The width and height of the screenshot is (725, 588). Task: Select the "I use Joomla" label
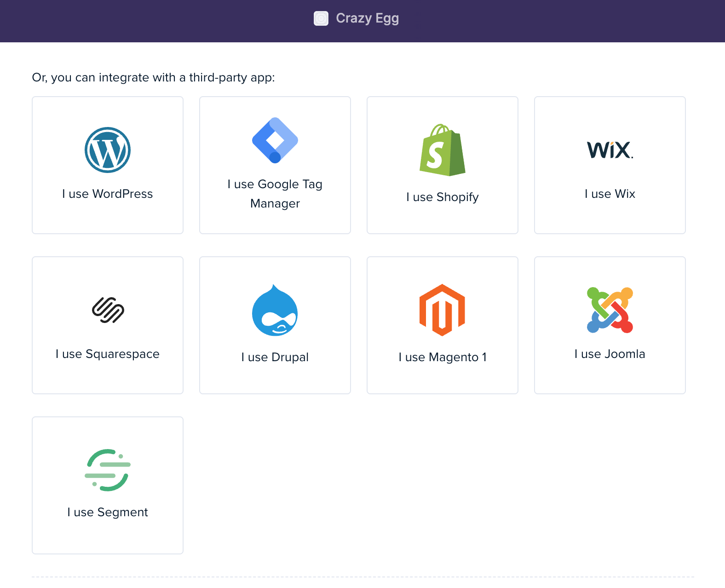610,354
